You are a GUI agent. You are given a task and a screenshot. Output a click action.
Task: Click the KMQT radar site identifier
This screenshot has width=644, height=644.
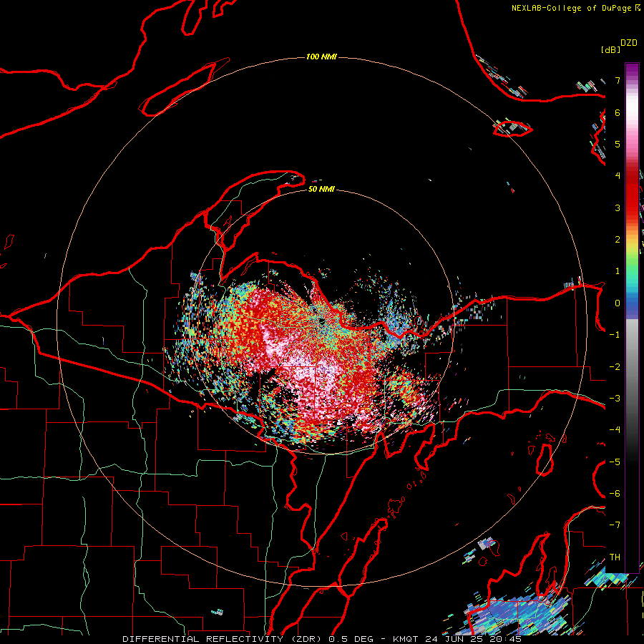pos(405,639)
